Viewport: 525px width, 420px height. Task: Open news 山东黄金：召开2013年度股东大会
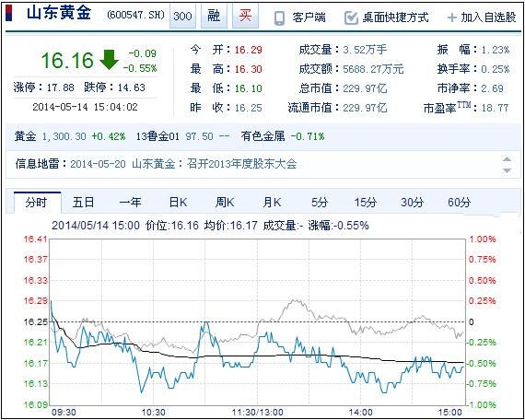215,164
